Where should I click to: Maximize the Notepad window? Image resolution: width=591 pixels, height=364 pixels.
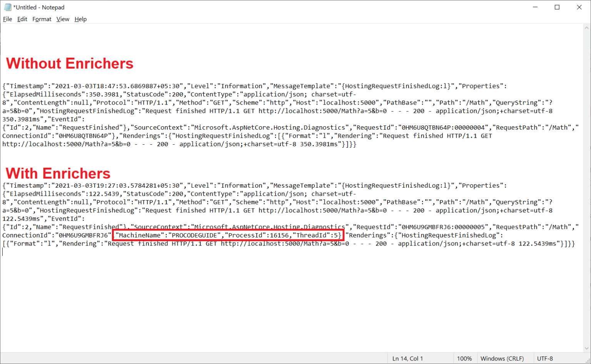pos(557,7)
